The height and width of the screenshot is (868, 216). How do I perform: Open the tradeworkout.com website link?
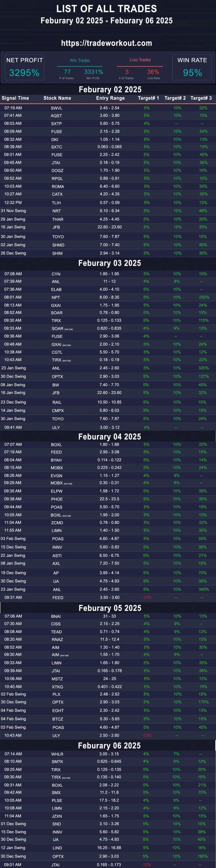106,43
